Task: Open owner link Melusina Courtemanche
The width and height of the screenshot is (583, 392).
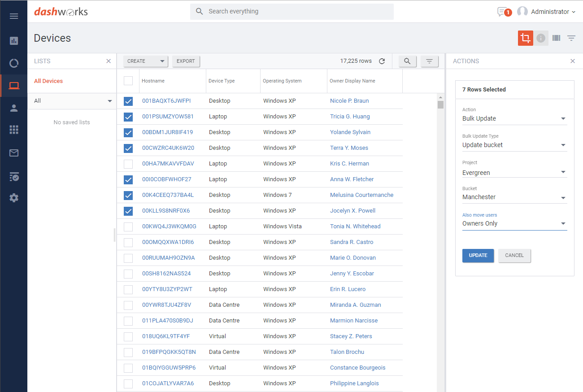Action: [x=362, y=195]
